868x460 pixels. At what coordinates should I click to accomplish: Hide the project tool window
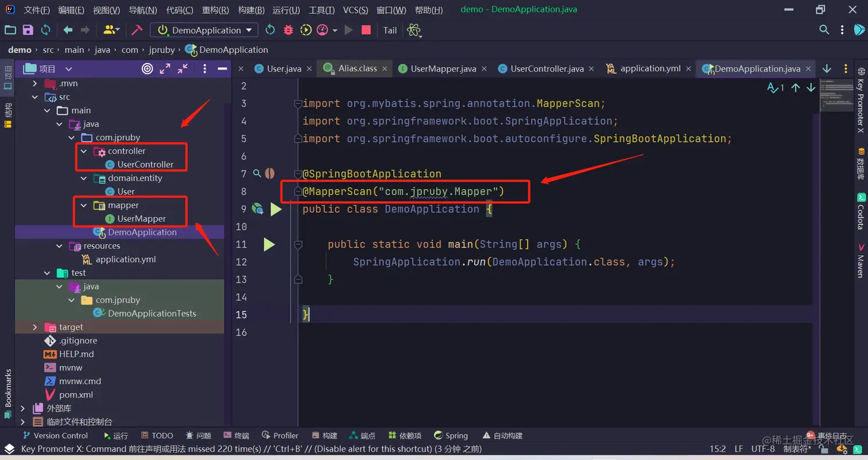(222, 69)
